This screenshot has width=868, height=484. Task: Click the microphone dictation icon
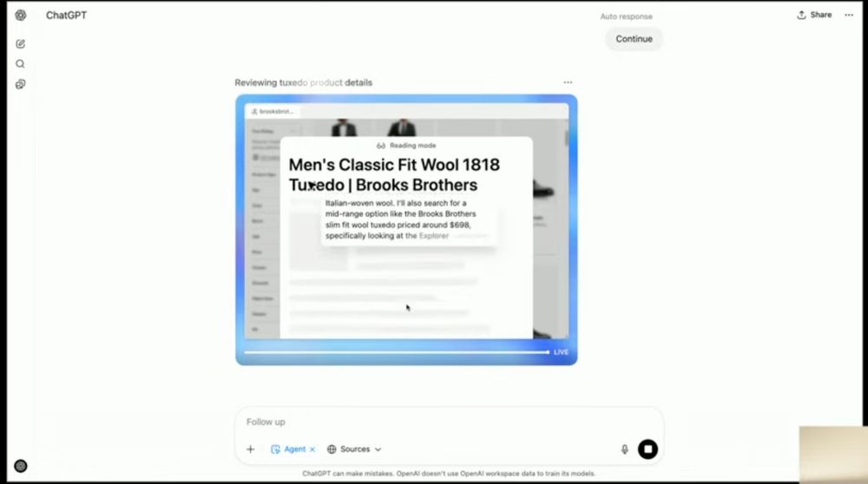(624, 449)
